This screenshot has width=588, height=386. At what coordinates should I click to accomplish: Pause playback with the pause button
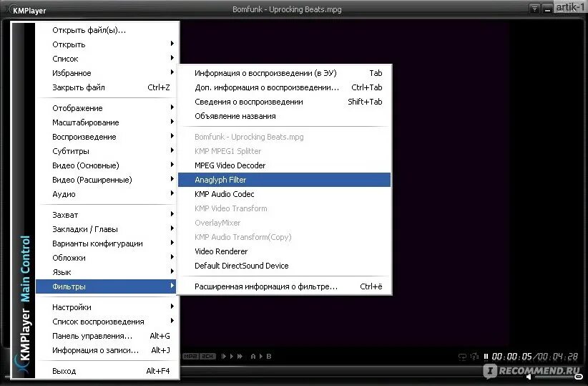[x=486, y=357]
